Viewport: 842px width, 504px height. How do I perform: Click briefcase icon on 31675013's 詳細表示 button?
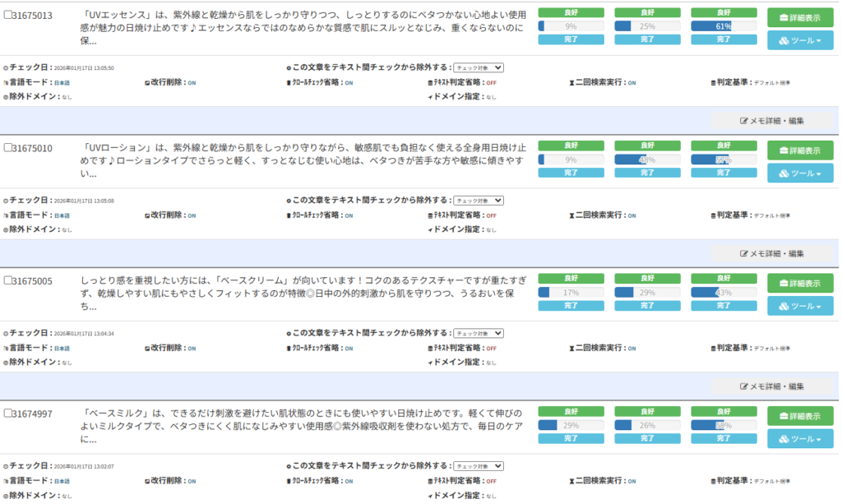[783, 18]
